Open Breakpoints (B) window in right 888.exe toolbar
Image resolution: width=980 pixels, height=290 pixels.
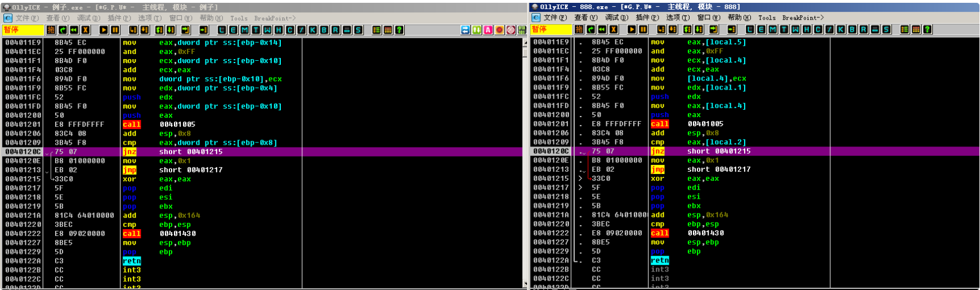(x=852, y=29)
